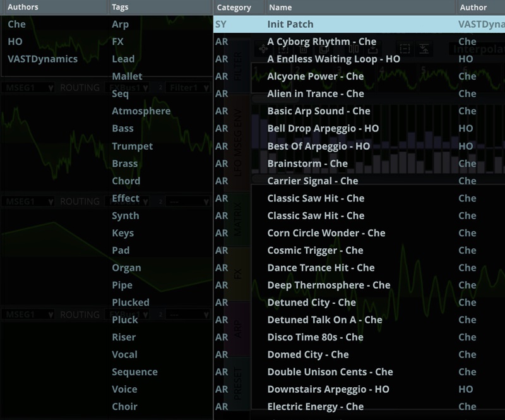Click the Tags filter list header
The height and width of the screenshot is (420, 505).
point(160,7)
